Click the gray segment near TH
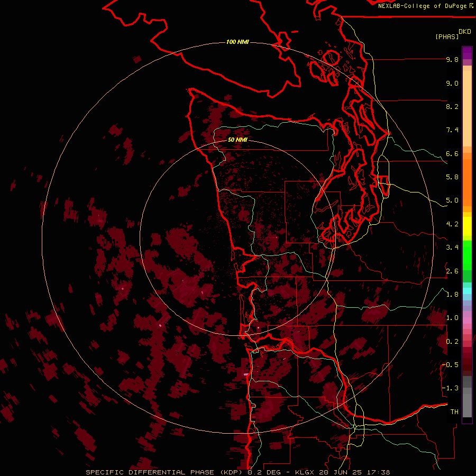476x476 pixels. tap(467, 406)
